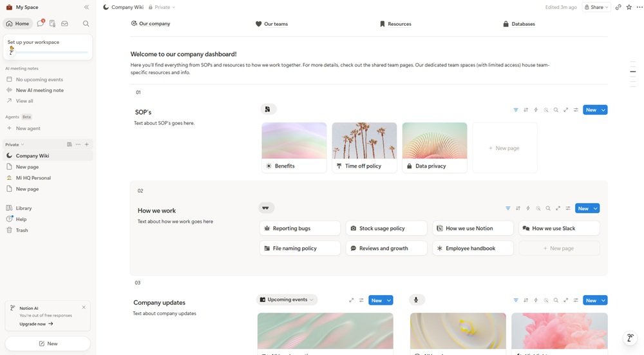
Task: Dismiss the Notion AI upgrade notice
Action: (84, 307)
